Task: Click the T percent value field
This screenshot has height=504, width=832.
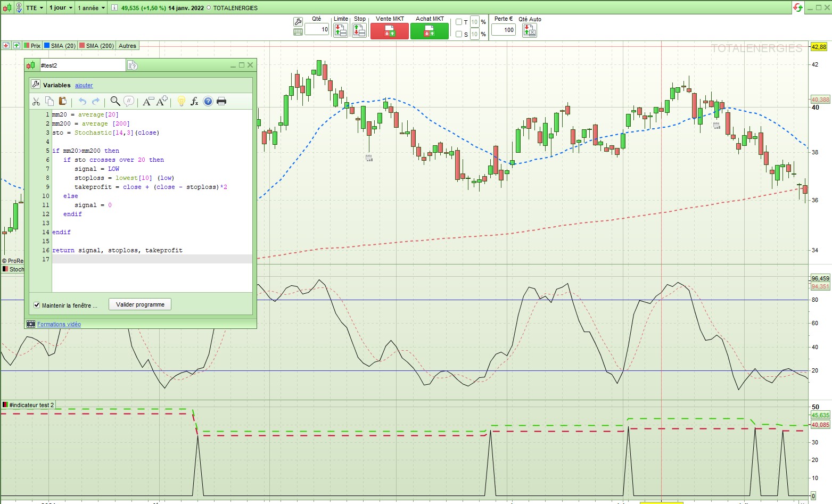Action: [474, 22]
